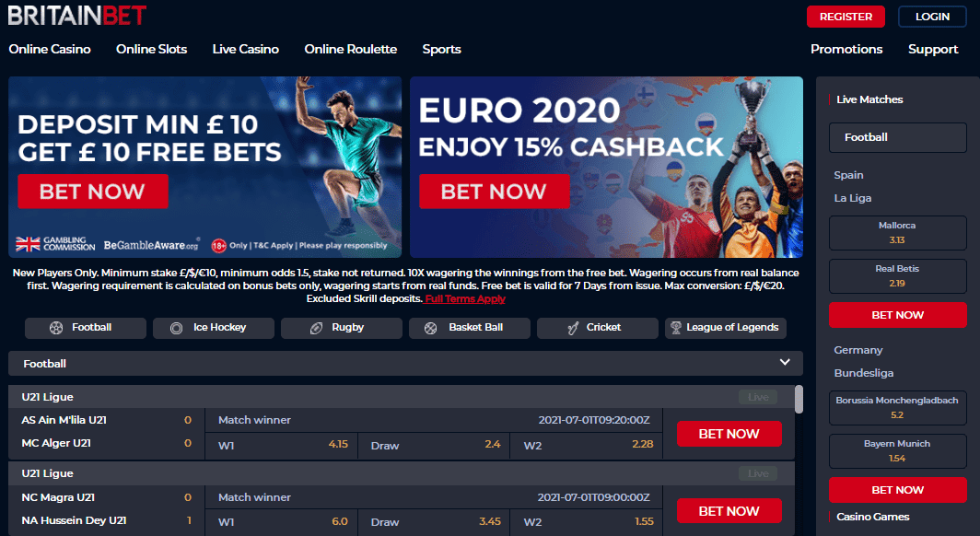Select the Cricket bat icon
Image resolution: width=980 pixels, height=536 pixels.
[x=573, y=328]
